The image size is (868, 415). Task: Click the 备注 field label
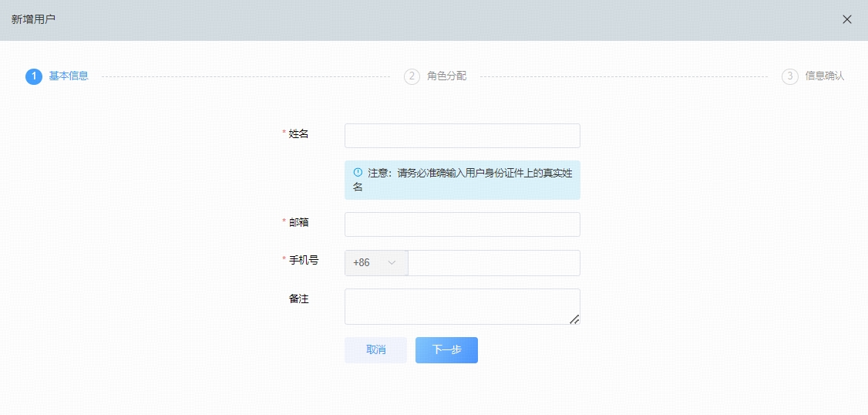pyautogui.click(x=298, y=299)
